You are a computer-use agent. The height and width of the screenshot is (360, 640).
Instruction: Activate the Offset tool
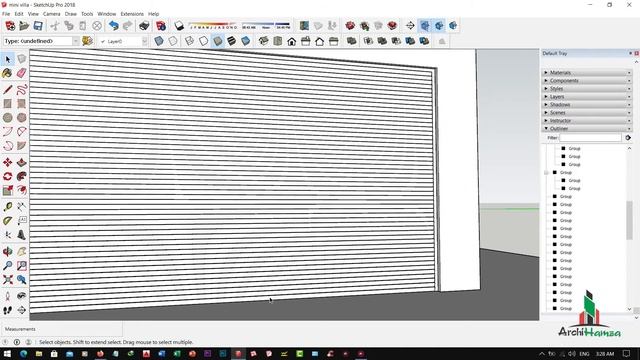pyautogui.click(x=22, y=190)
